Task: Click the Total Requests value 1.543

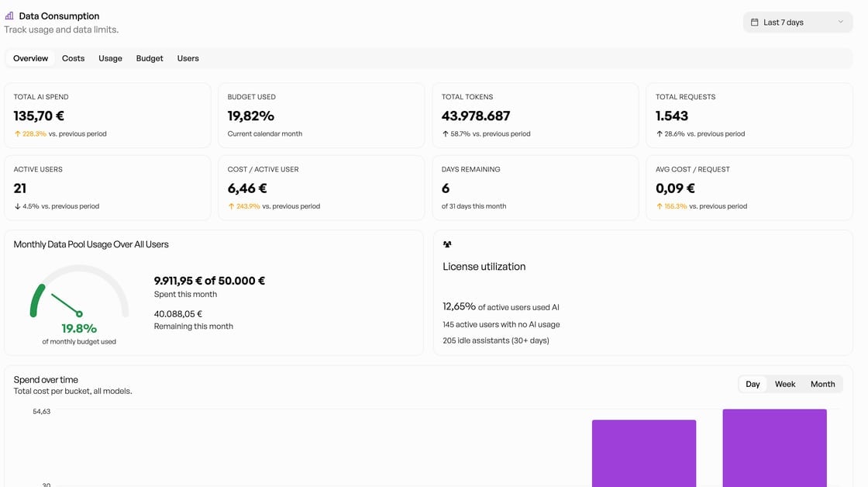Action: tap(671, 116)
